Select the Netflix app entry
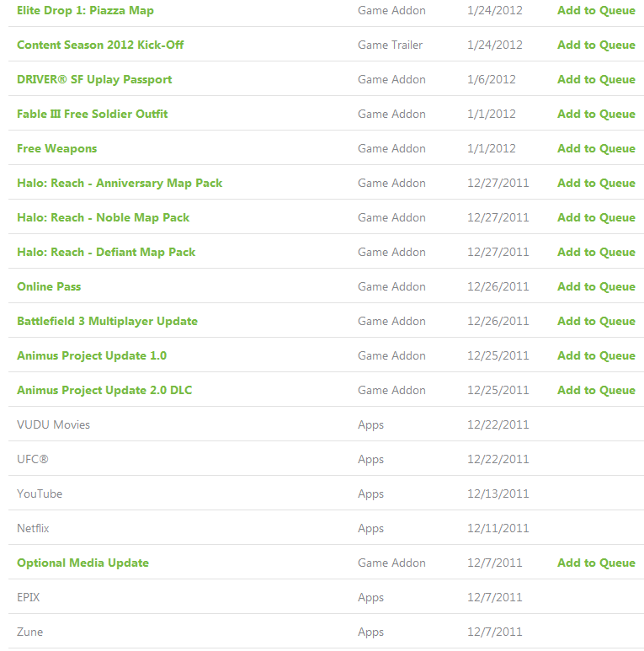 (33, 528)
